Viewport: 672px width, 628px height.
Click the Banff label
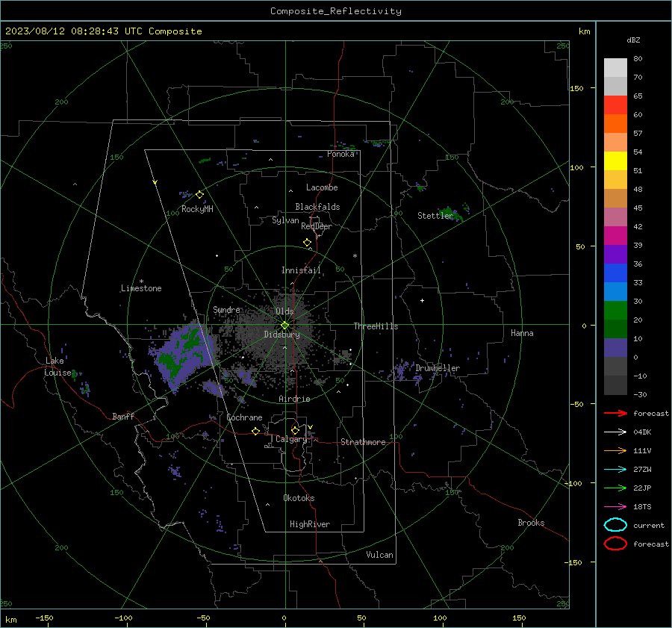coord(123,416)
